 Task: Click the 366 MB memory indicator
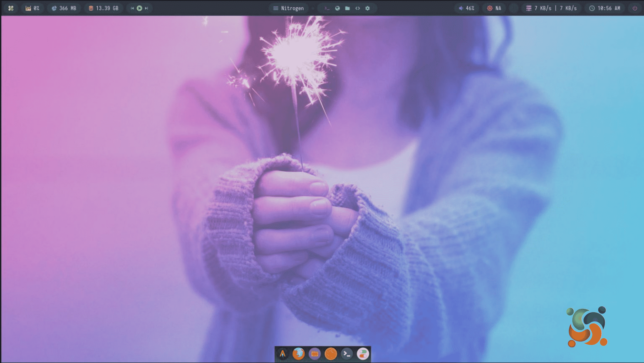[64, 8]
